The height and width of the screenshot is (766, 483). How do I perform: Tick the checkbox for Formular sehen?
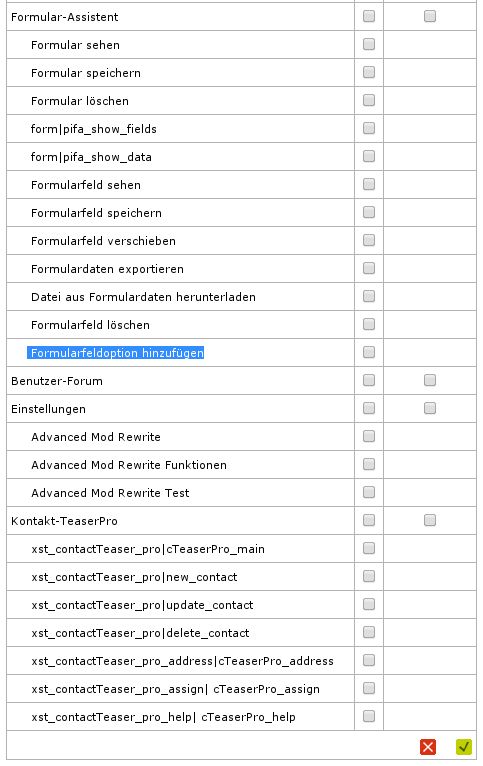pos(369,44)
